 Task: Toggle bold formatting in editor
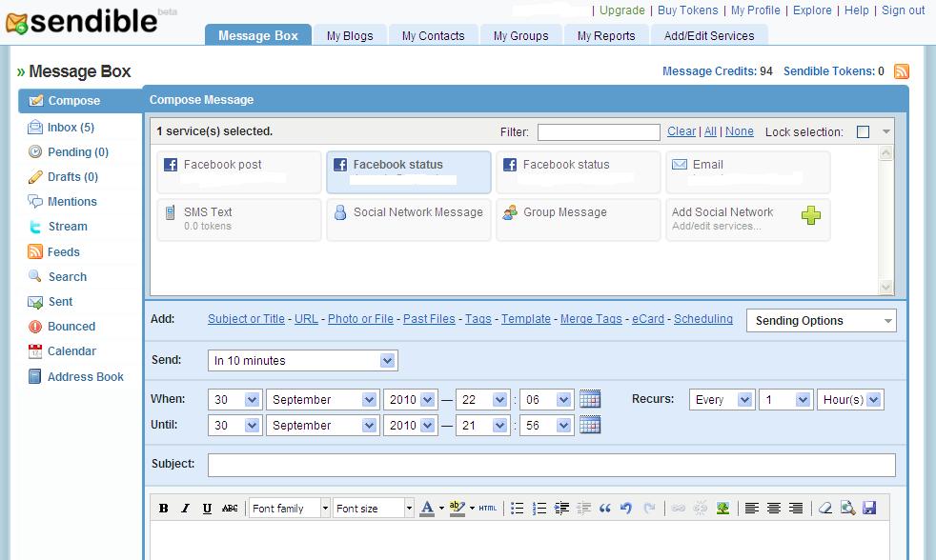[163, 509]
